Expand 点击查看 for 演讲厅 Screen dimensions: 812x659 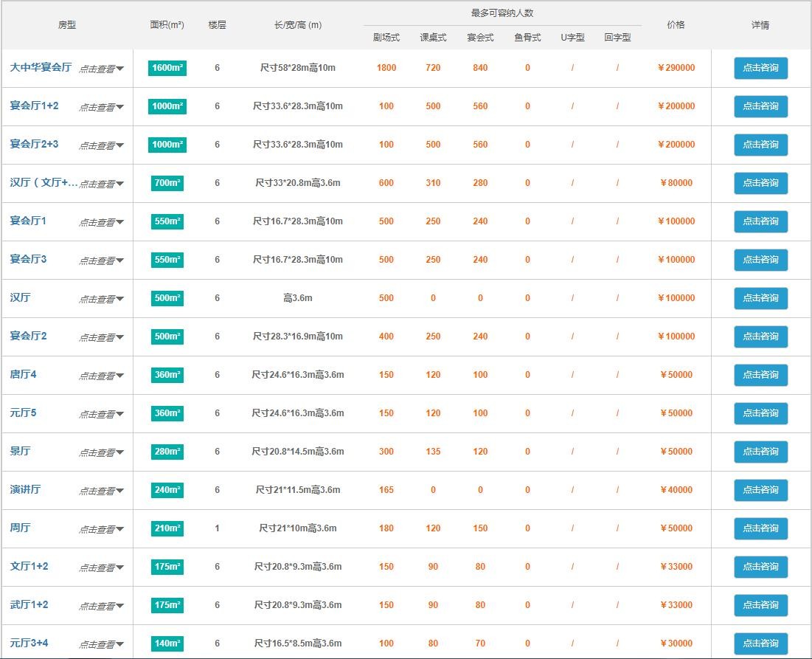(x=102, y=491)
